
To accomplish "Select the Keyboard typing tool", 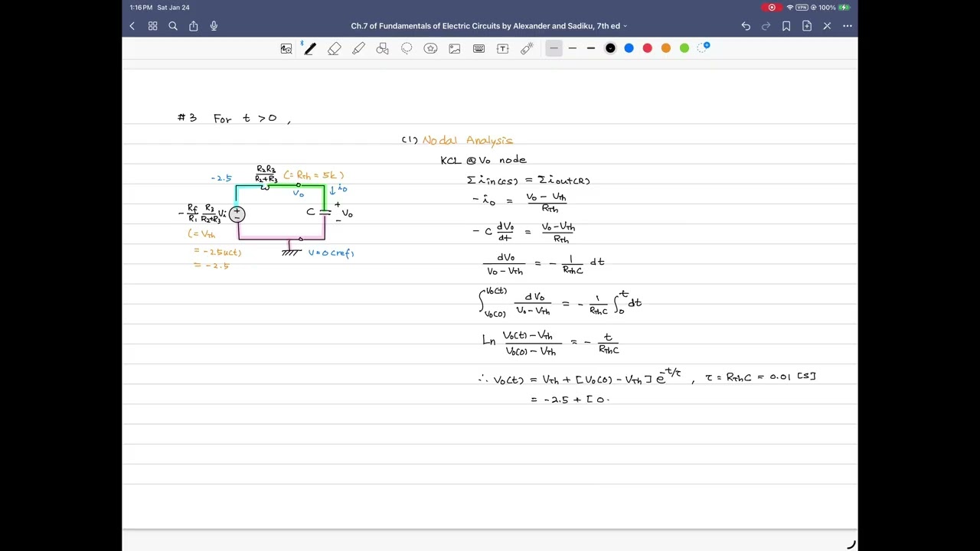I will coord(479,48).
